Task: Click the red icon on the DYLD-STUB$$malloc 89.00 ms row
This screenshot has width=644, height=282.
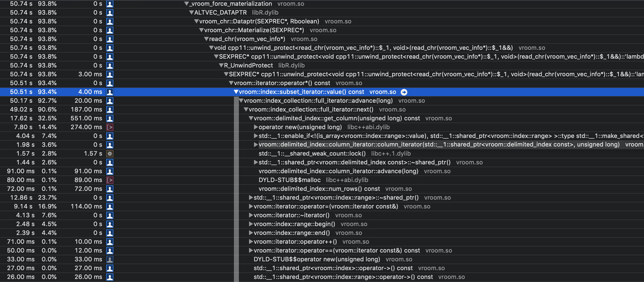Action: point(110,180)
